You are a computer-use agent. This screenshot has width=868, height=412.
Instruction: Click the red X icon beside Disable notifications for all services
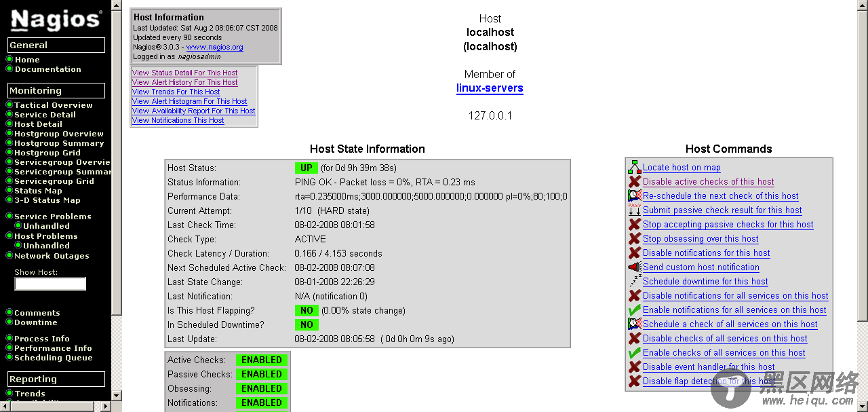(x=634, y=295)
